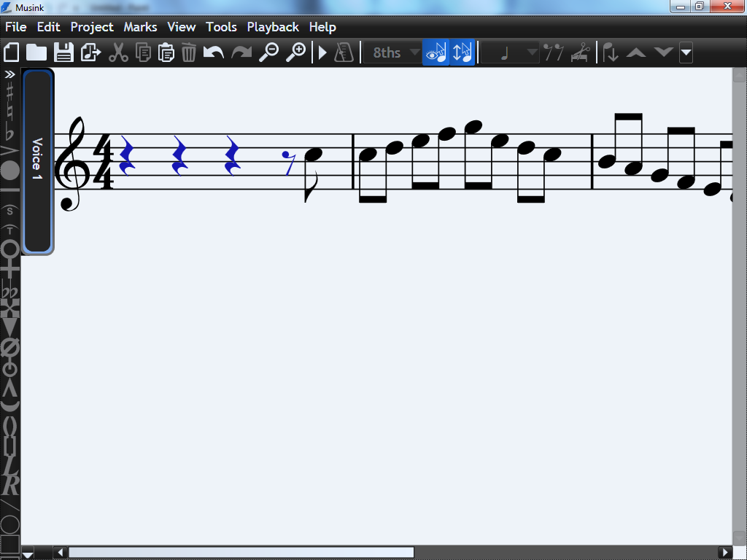Click the Save floppy disk icon
Image resolution: width=747 pixels, height=560 pixels.
(64, 52)
